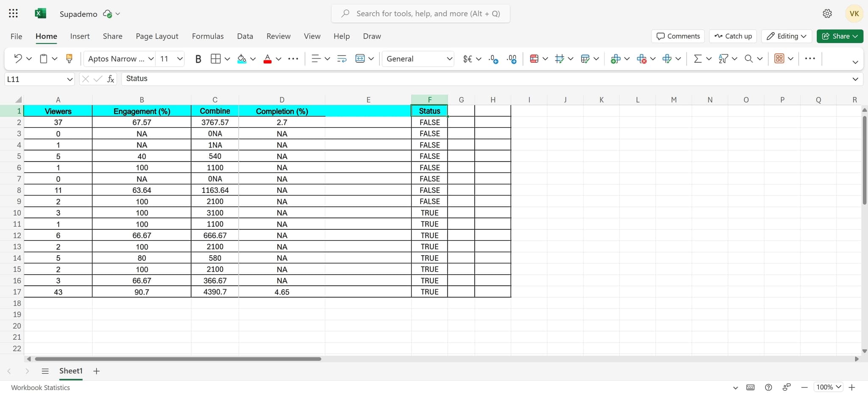Undo the last action

click(18, 59)
